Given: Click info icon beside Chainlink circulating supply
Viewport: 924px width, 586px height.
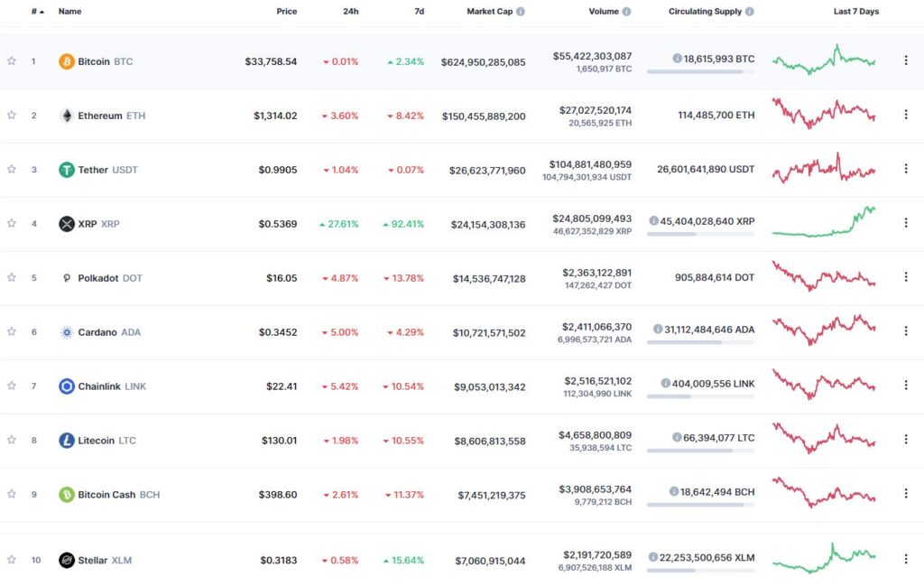Looking at the screenshot, I should coord(665,383).
